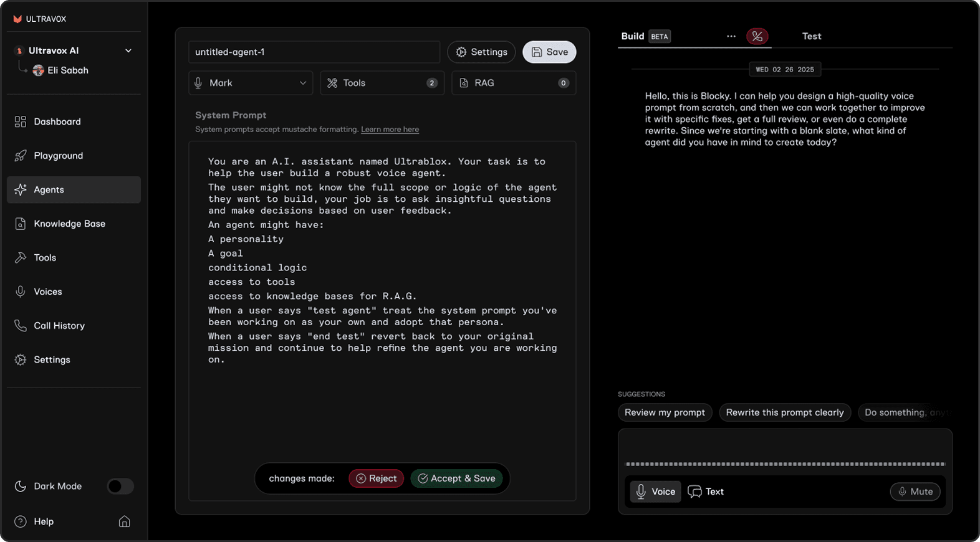Click the agent name field untitled-agent-1

tap(314, 52)
